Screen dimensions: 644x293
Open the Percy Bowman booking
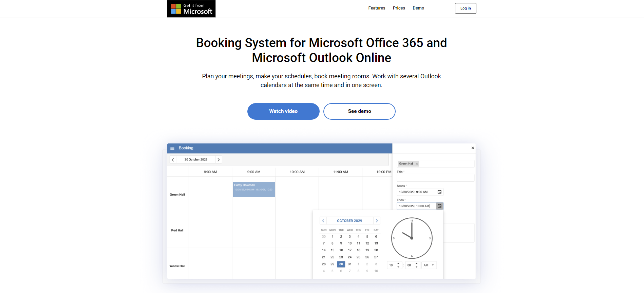click(254, 189)
